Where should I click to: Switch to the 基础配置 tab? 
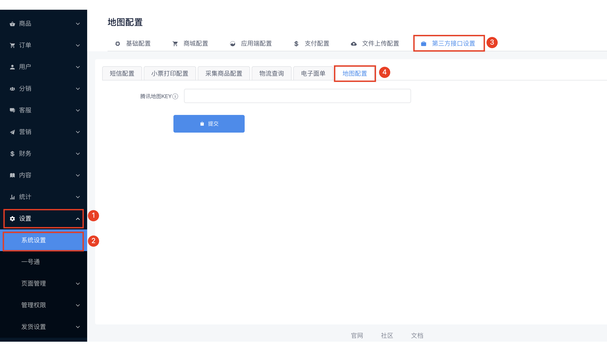click(x=133, y=44)
